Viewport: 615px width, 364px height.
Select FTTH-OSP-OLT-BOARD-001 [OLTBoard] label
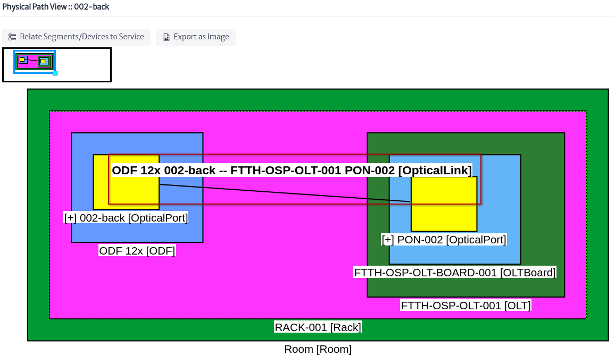coord(455,272)
